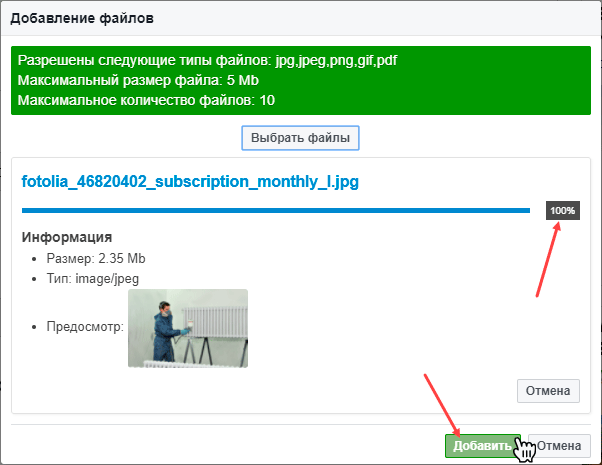The image size is (602, 465).
Task: Open the image preview thumbnail
Action: click(x=187, y=328)
